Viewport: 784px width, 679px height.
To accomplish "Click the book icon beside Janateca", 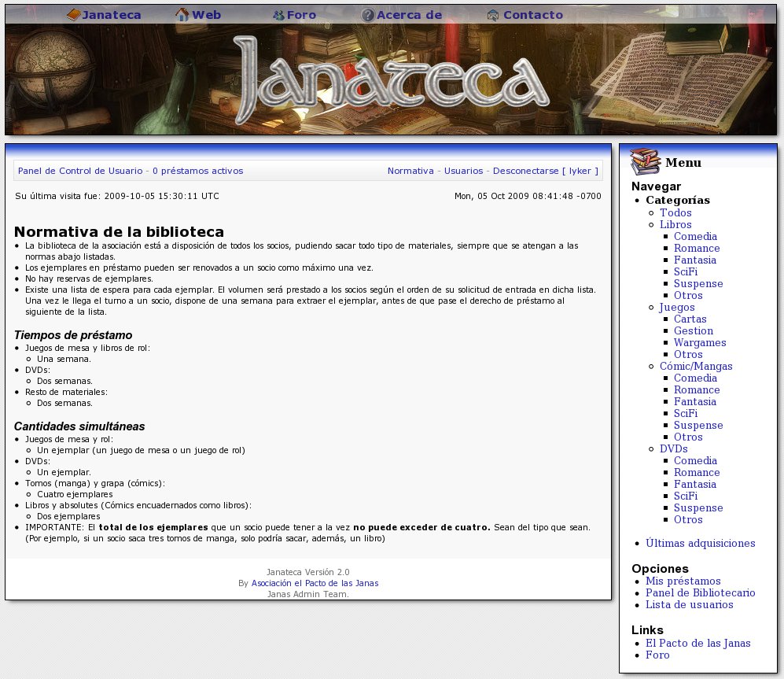I will (74, 15).
